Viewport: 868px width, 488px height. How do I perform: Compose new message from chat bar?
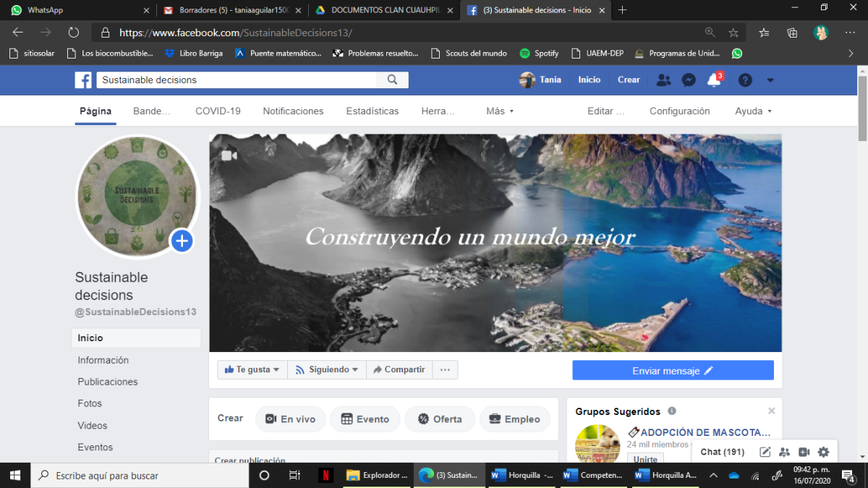coord(765,452)
